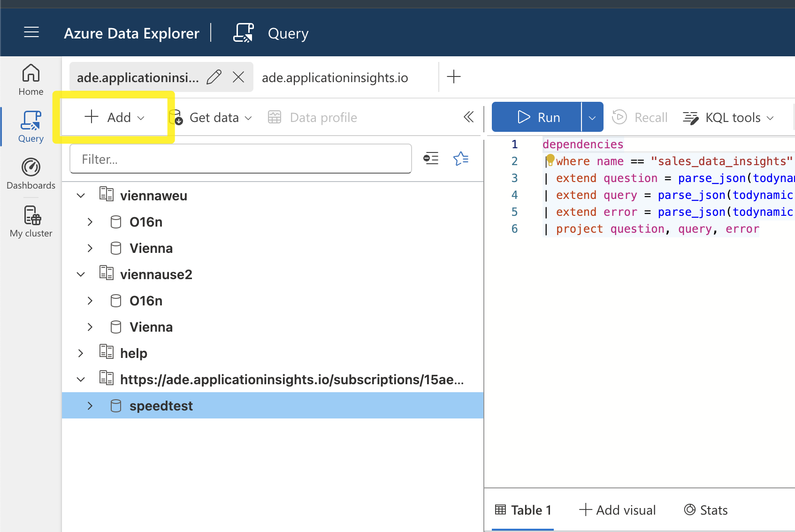This screenshot has width=795, height=532.
Task: Select the speedtest database row
Action: 273,405
